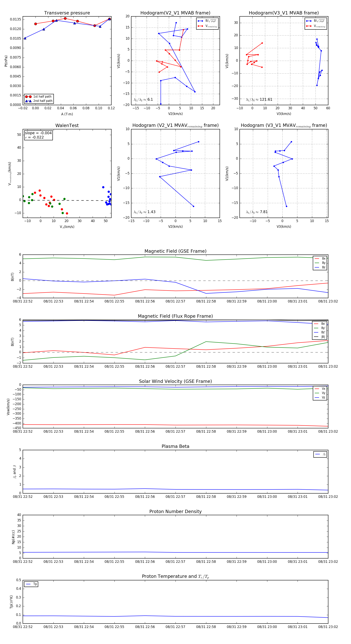Select the By' legend entry
This screenshot has height=644, width=351.
coord(320,328)
